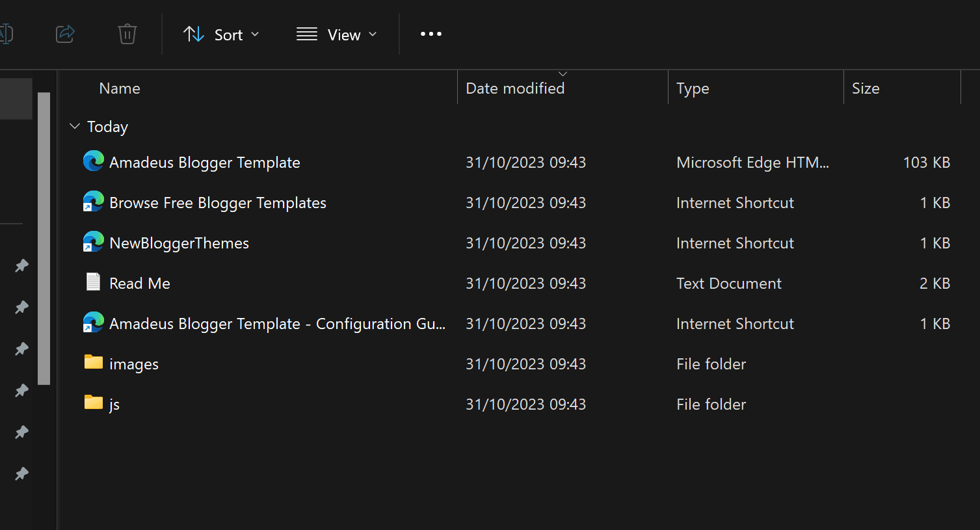Select Browse Free Blogger Templates shortcut name
The image size is (980, 530).
[218, 203]
